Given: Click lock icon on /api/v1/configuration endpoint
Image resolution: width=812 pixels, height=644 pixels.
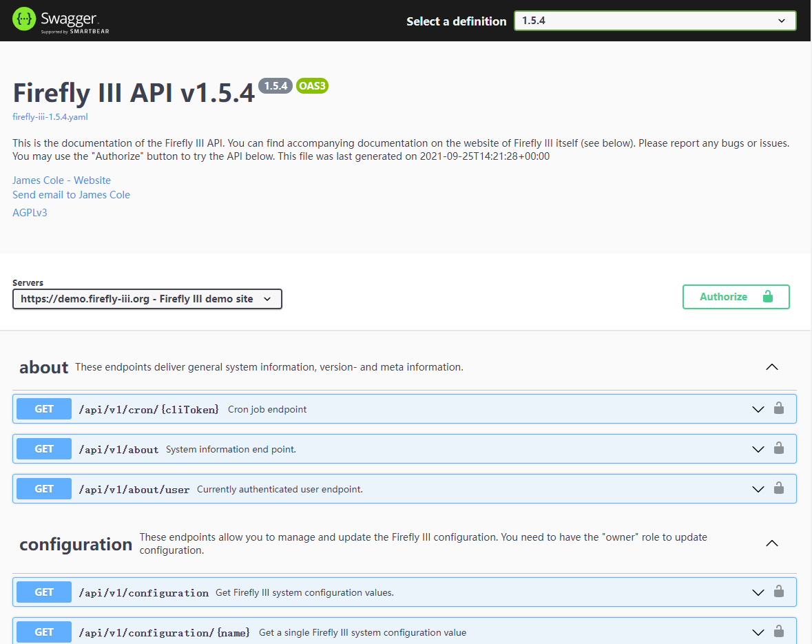Looking at the screenshot, I should click(x=778, y=592).
